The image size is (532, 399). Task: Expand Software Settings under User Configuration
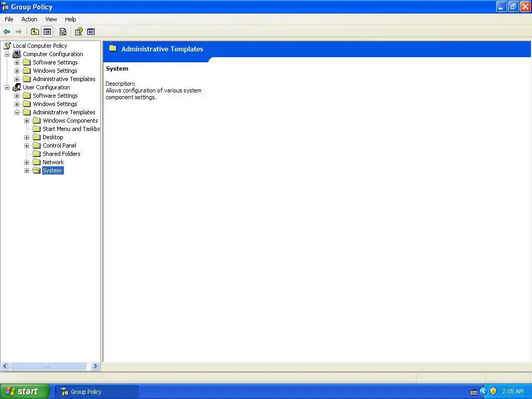[x=17, y=96]
